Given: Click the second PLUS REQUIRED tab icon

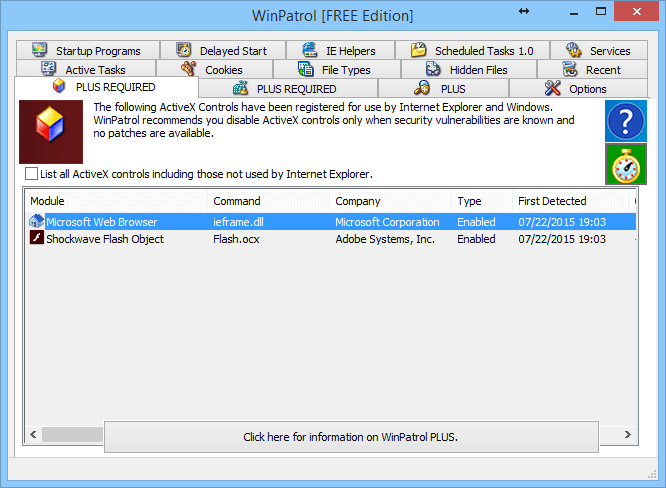Looking at the screenshot, I should (240, 88).
